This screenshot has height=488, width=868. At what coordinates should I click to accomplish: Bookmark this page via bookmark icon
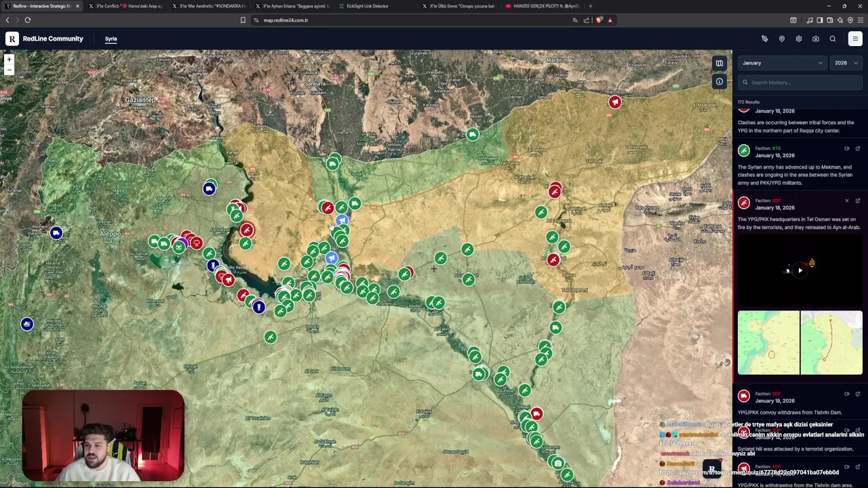click(243, 20)
